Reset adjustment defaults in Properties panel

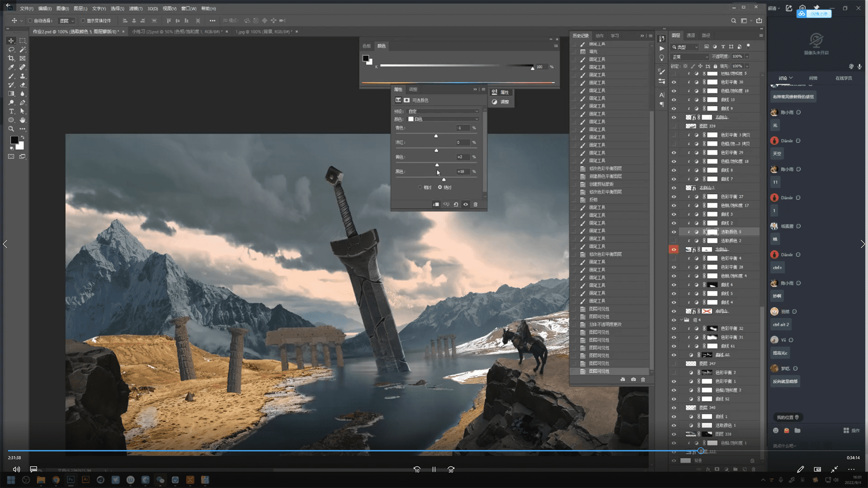(x=456, y=204)
